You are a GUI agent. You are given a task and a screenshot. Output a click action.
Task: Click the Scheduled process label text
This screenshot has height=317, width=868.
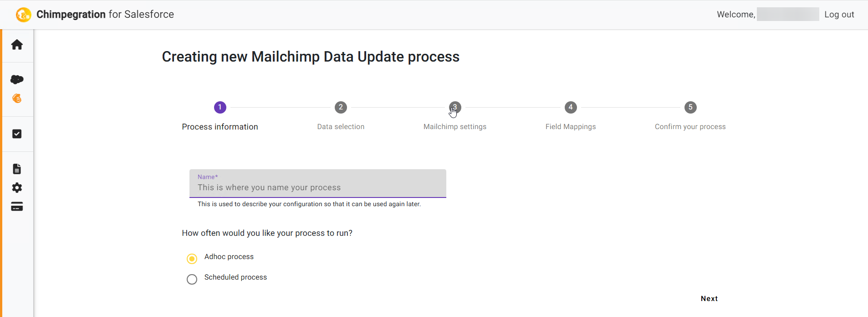click(235, 277)
